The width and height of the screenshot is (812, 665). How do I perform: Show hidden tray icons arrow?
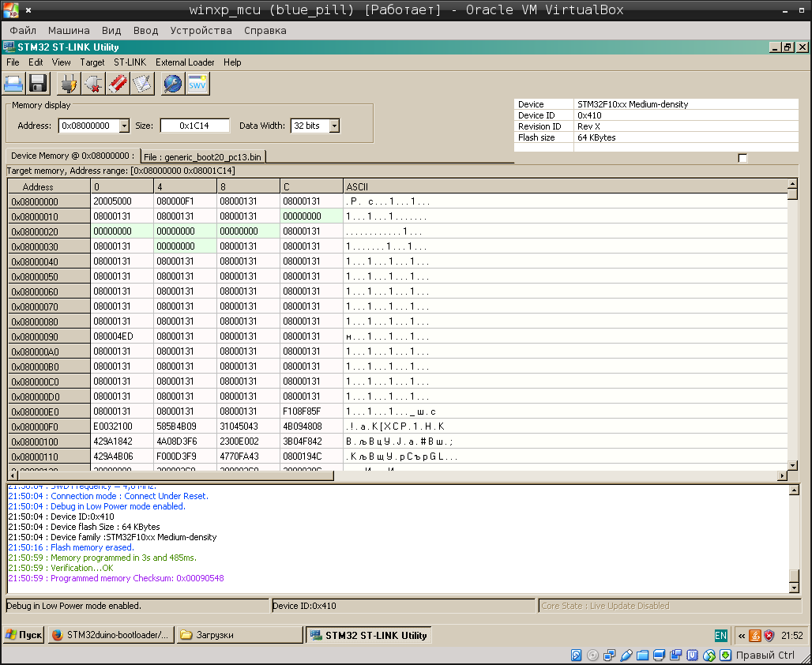tap(742, 636)
